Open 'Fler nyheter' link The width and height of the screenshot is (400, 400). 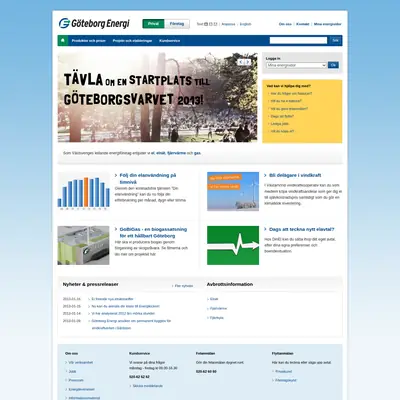pos(184,286)
